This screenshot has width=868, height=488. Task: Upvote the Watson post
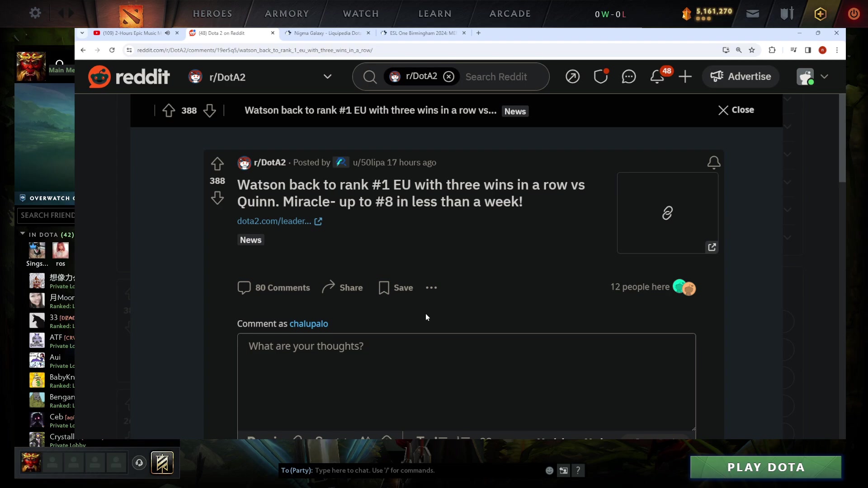(217, 164)
